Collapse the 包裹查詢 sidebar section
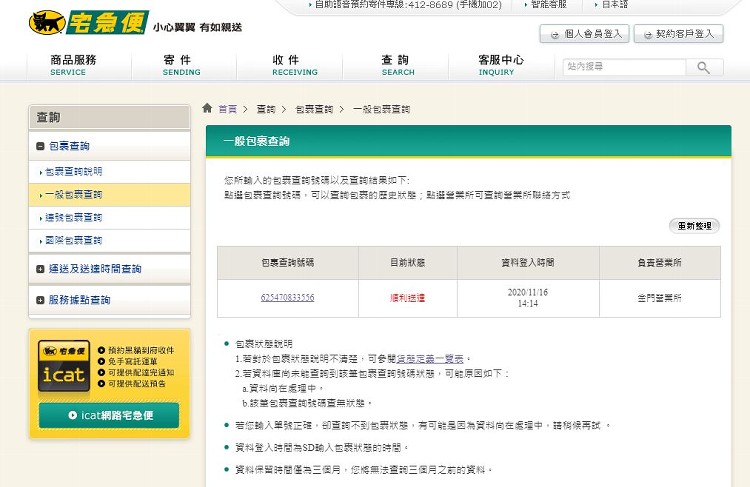The width and height of the screenshot is (750, 487). click(x=41, y=146)
